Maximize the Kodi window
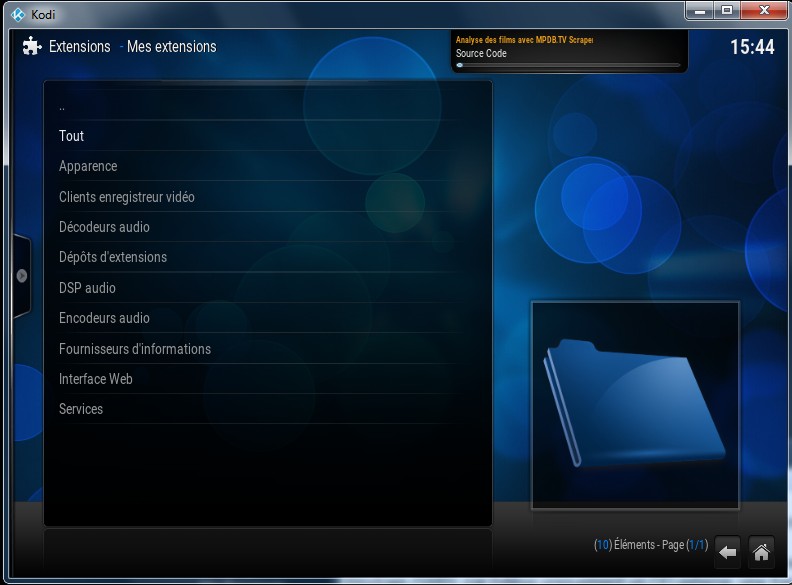Screen dimensions: 792x585 (x=726, y=10)
